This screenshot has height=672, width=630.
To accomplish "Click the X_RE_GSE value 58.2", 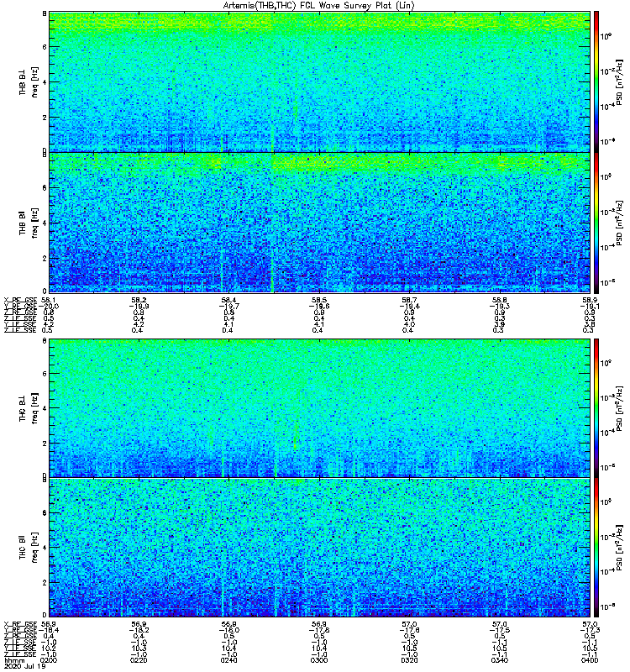I will 139,300.
